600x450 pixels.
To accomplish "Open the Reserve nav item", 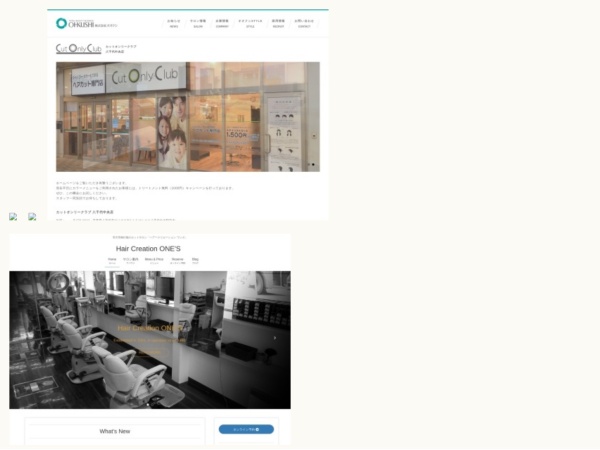I will point(178,261).
